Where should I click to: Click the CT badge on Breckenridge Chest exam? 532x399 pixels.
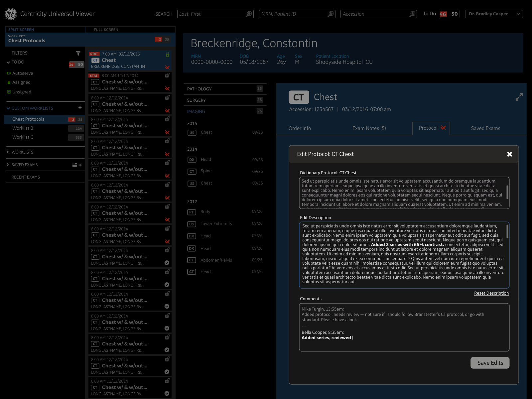click(95, 60)
